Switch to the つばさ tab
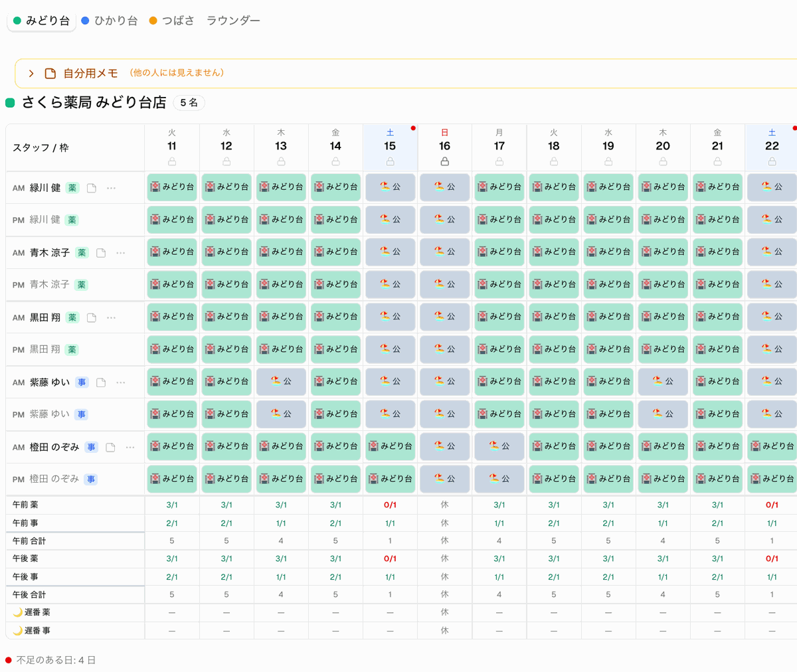797x672 pixels. point(172,21)
